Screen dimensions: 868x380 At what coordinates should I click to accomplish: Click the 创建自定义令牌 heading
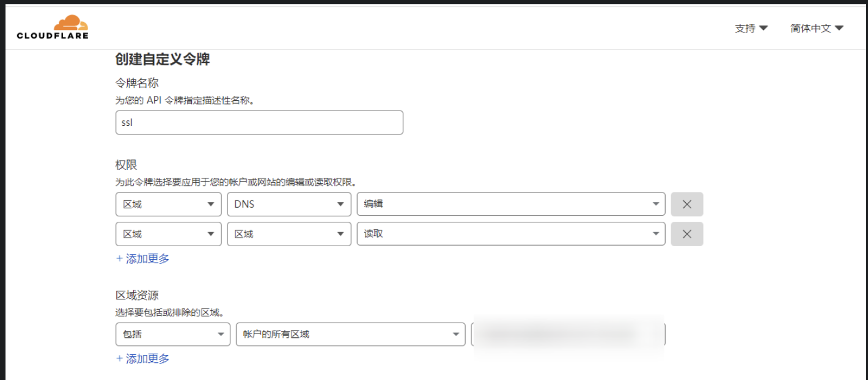coord(163,59)
